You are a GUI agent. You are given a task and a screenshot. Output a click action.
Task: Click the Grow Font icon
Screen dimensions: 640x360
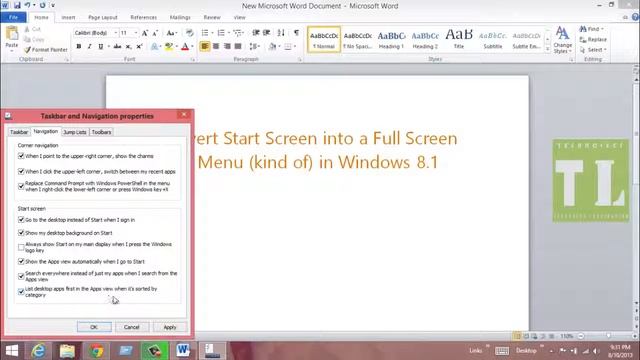(144, 33)
